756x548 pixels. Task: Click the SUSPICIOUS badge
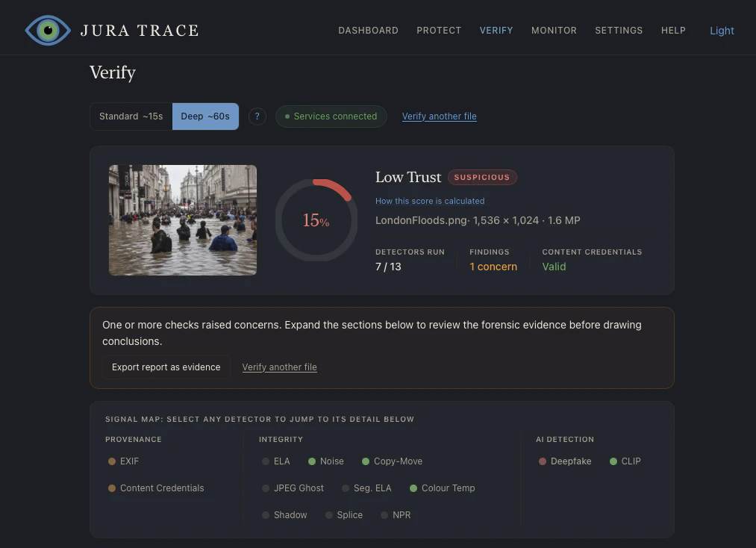(x=482, y=177)
